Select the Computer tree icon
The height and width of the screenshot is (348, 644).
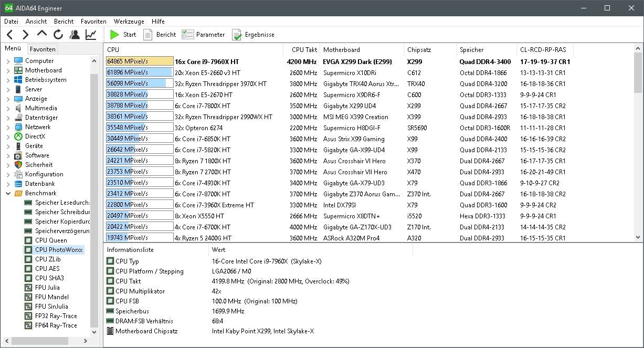point(18,61)
